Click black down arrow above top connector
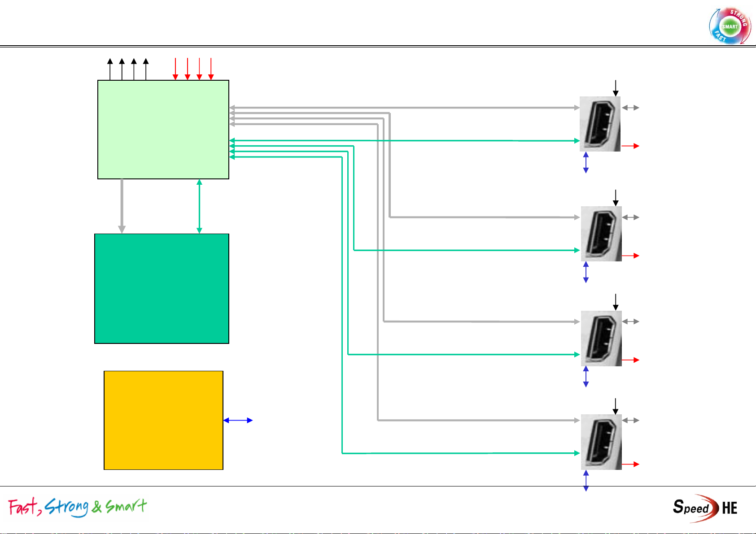 click(x=616, y=88)
